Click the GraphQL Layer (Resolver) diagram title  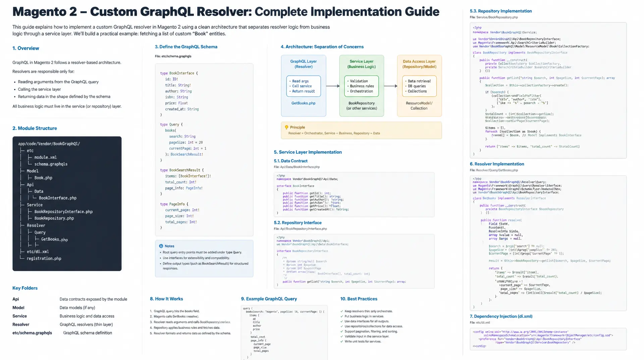pyautogui.click(x=303, y=64)
